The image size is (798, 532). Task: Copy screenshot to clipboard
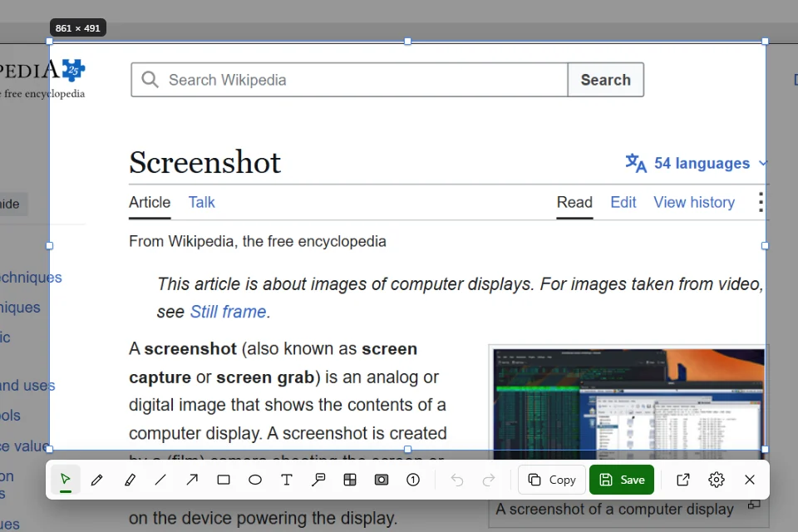552,480
